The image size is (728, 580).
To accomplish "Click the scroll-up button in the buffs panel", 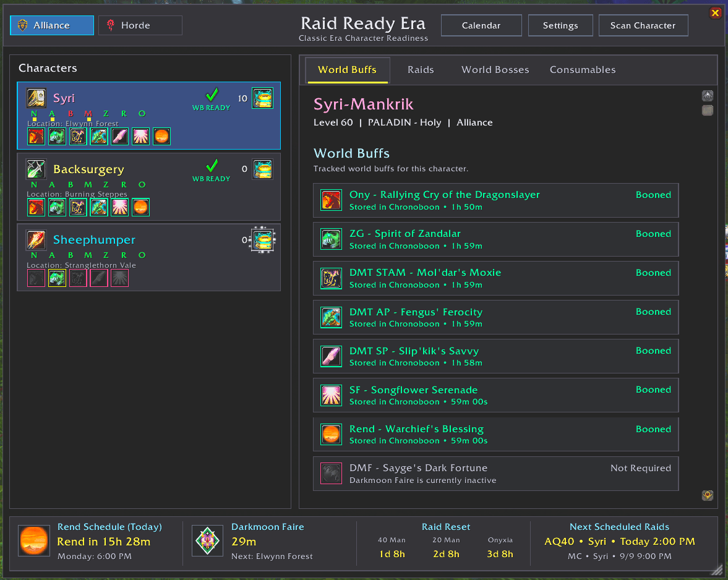I will [x=707, y=96].
